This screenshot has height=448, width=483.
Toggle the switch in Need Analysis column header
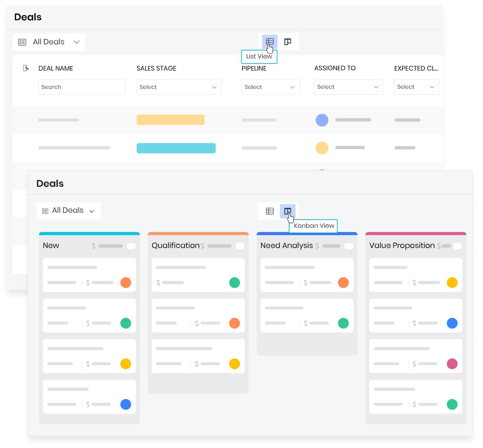[349, 246]
